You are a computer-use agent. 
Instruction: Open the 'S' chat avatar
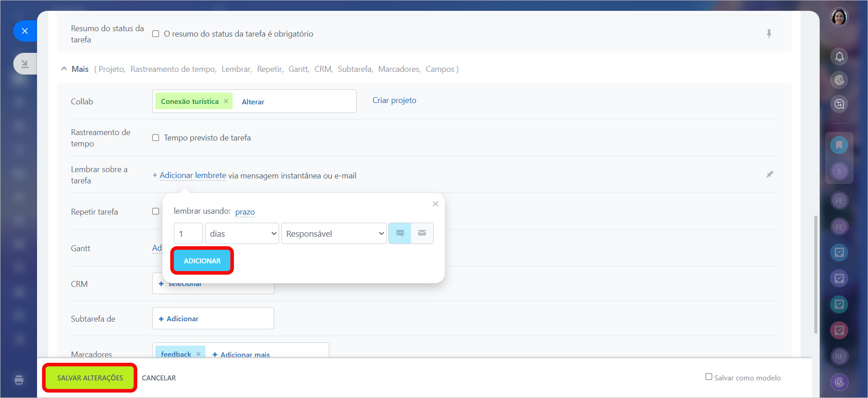point(839,171)
